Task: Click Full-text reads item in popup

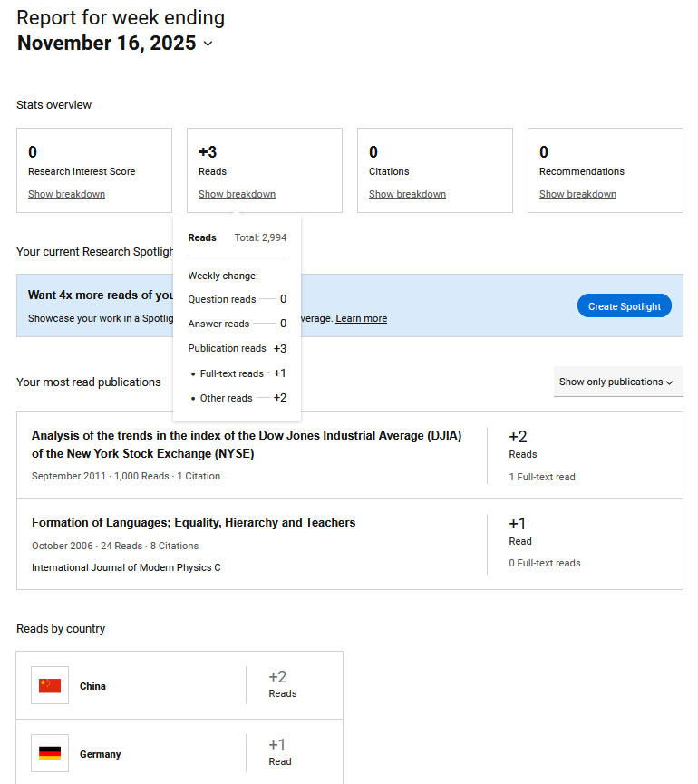Action: pos(231,373)
